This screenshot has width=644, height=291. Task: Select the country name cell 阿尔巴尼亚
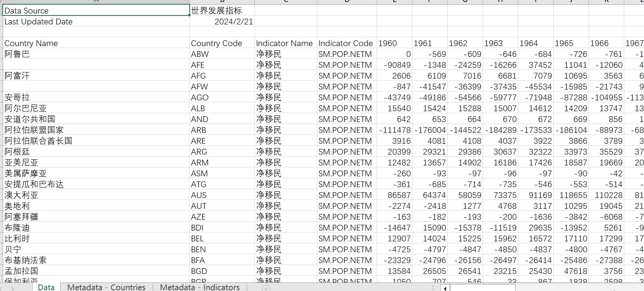(x=96, y=108)
